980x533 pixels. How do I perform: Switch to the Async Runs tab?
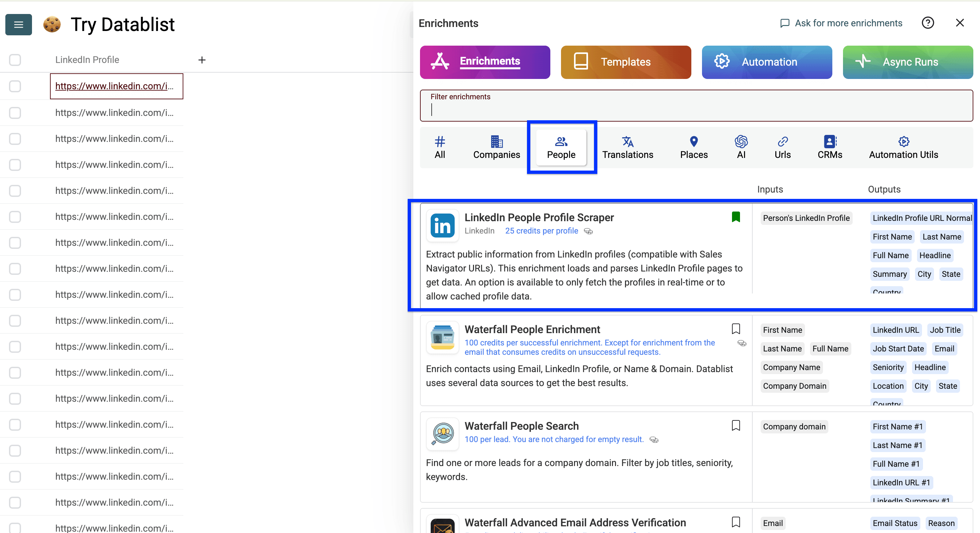[x=908, y=62]
